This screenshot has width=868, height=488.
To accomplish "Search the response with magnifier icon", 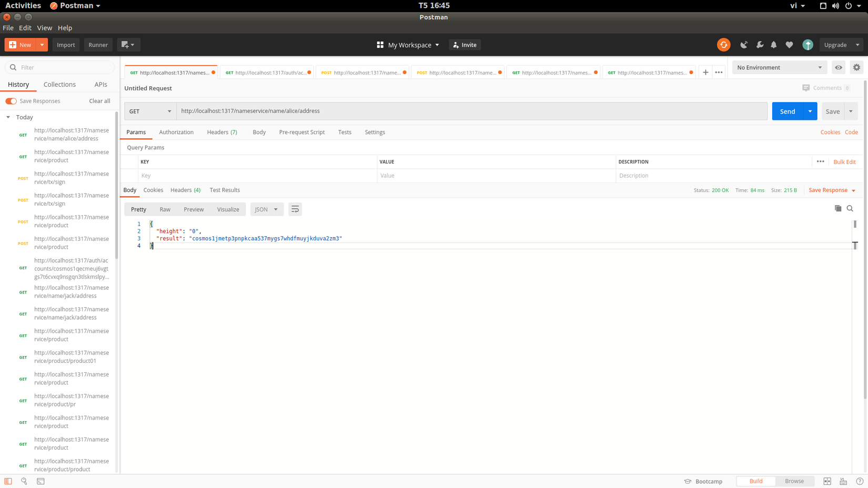I will (x=850, y=208).
